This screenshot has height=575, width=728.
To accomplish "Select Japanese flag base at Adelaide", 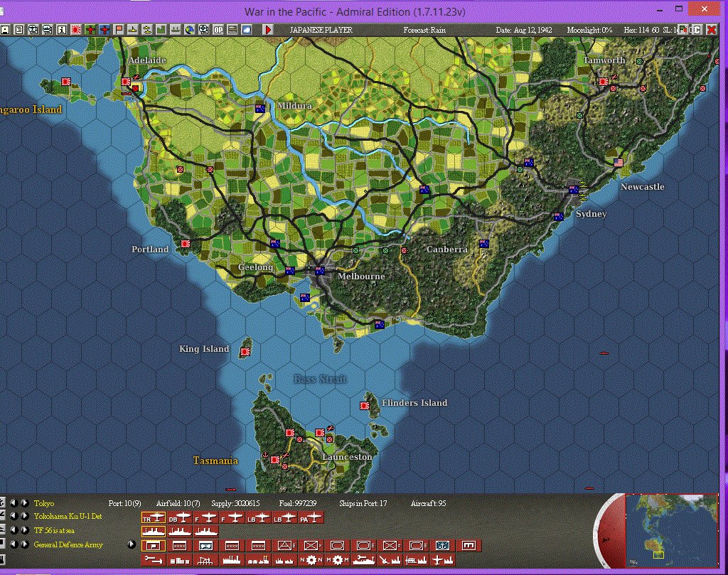I will pos(126,82).
